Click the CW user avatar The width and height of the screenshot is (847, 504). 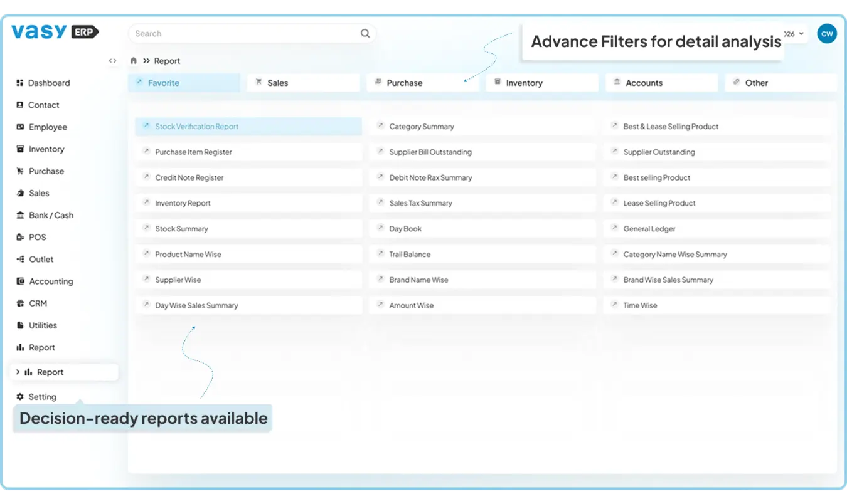[827, 34]
